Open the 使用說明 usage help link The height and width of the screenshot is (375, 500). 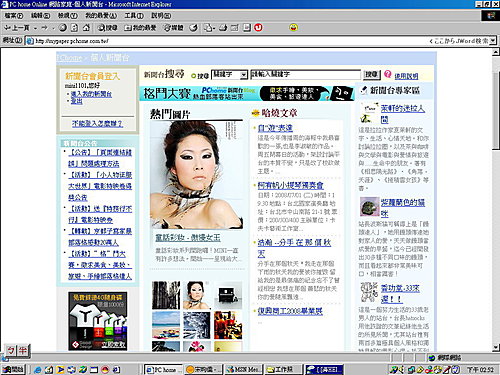(406, 76)
